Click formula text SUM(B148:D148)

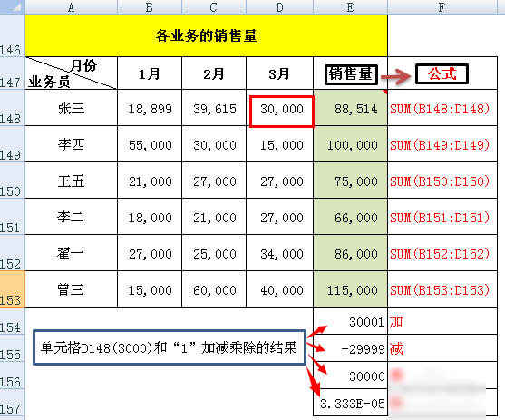click(x=440, y=109)
